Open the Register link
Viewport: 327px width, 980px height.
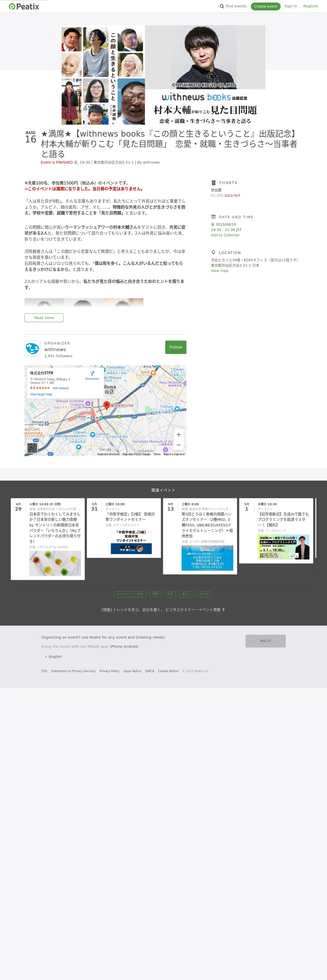311,6
